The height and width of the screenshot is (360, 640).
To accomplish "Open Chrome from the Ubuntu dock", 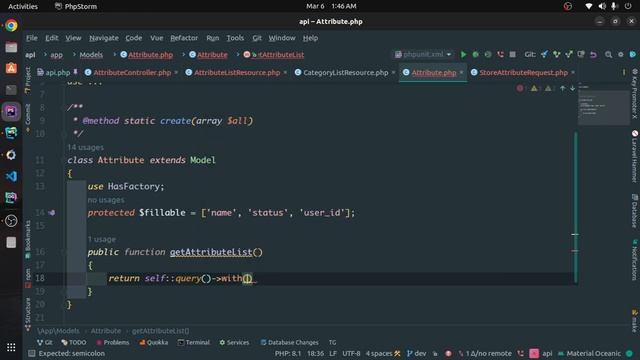I will point(11,25).
